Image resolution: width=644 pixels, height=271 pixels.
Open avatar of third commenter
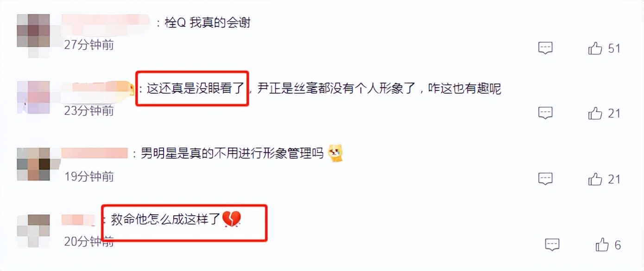point(33,164)
